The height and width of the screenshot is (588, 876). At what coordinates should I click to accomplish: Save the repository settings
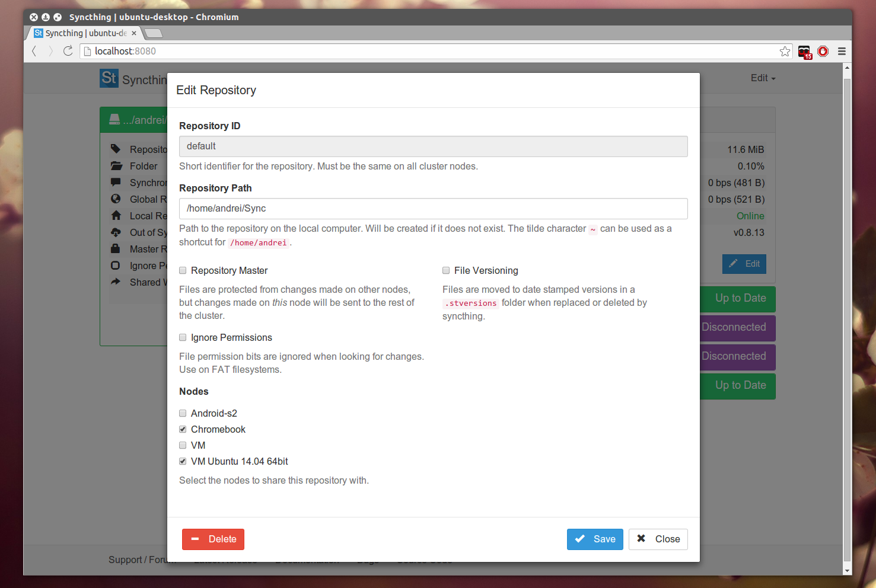tap(595, 539)
